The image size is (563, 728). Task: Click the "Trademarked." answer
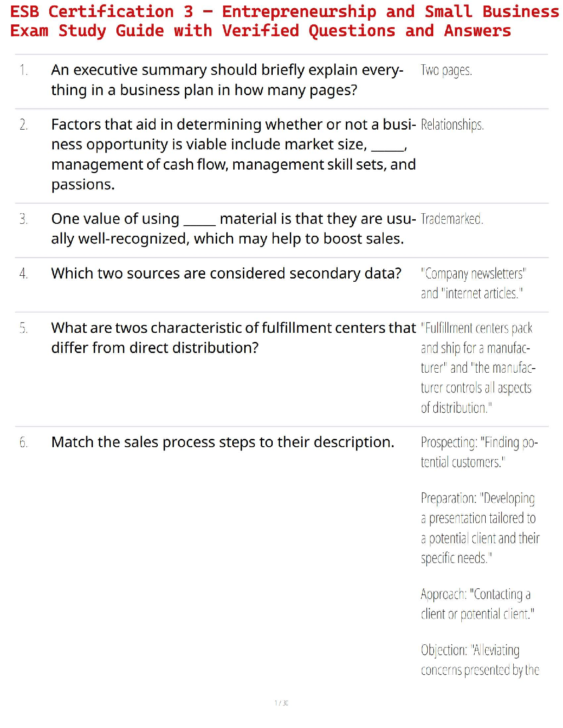click(x=452, y=219)
